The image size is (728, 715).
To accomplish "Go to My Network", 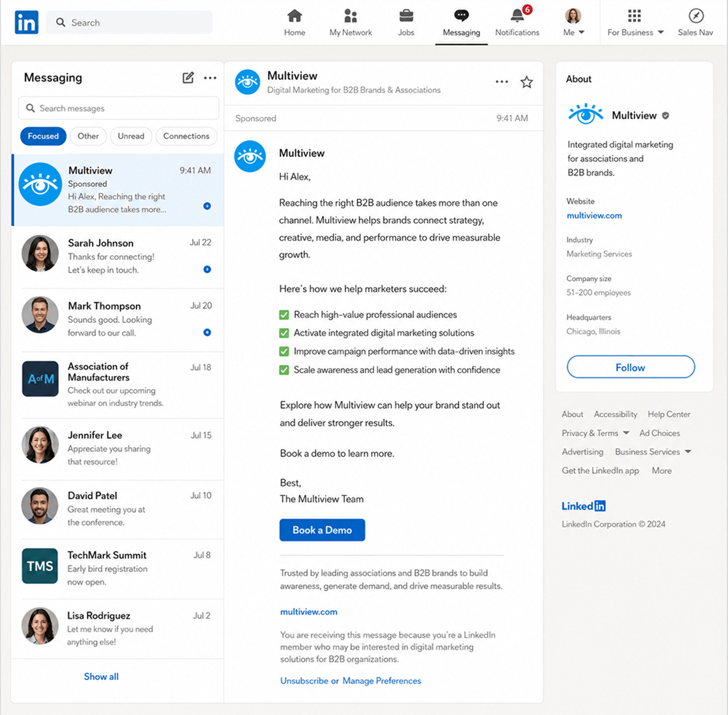I will click(x=351, y=22).
